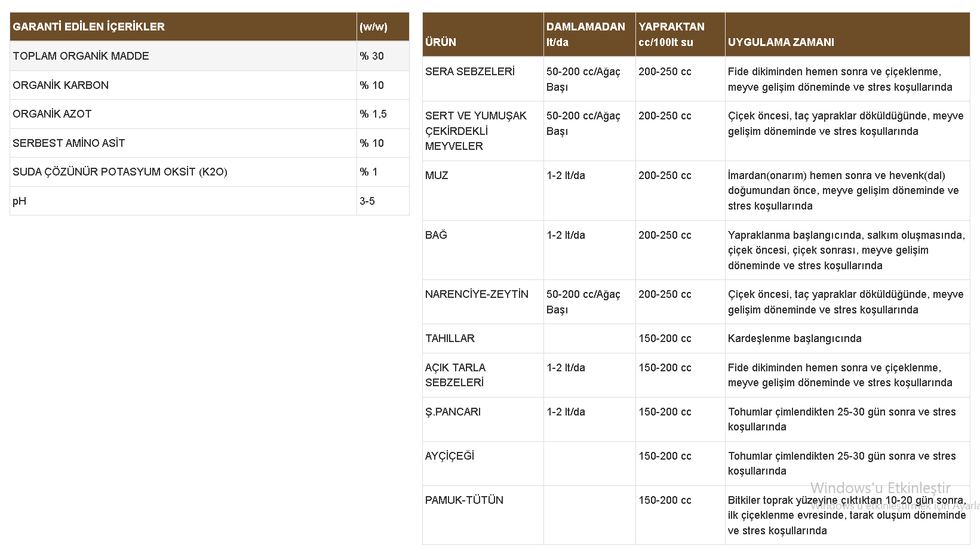The height and width of the screenshot is (551, 980).
Task: Click application time for NARENCİYE-ZEYTİN row
Action: point(846,302)
